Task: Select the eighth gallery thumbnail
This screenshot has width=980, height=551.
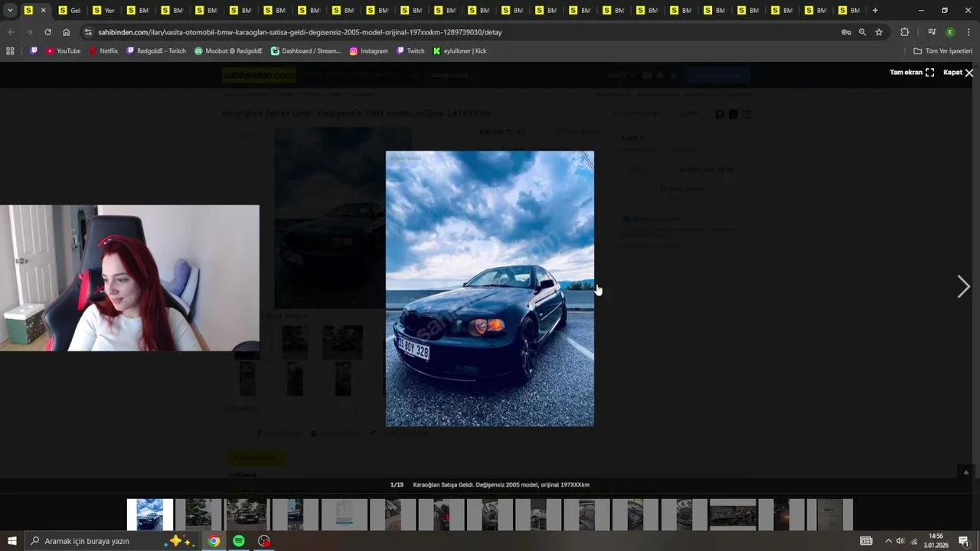Action: pos(490,514)
